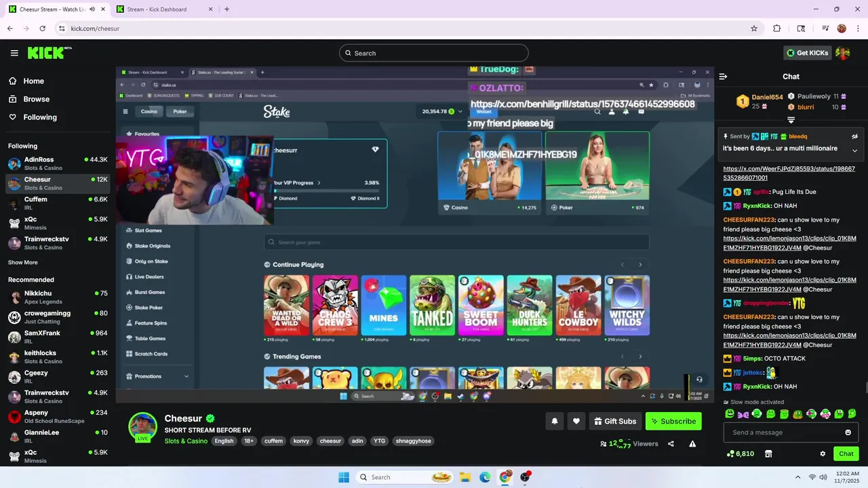Viewport: 868px width, 488px height.
Task: Click the Subscribe button
Action: click(673, 421)
